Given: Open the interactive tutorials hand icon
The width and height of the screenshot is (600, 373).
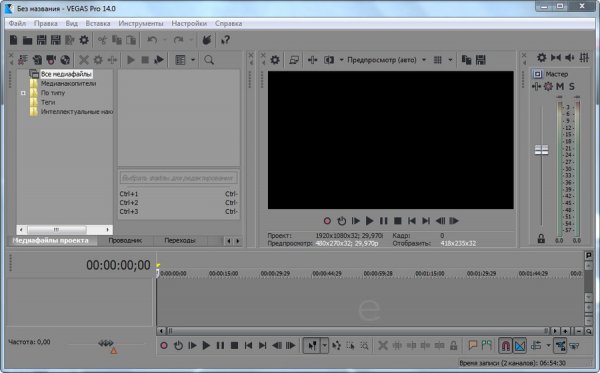Looking at the screenshot, I should tap(207, 40).
